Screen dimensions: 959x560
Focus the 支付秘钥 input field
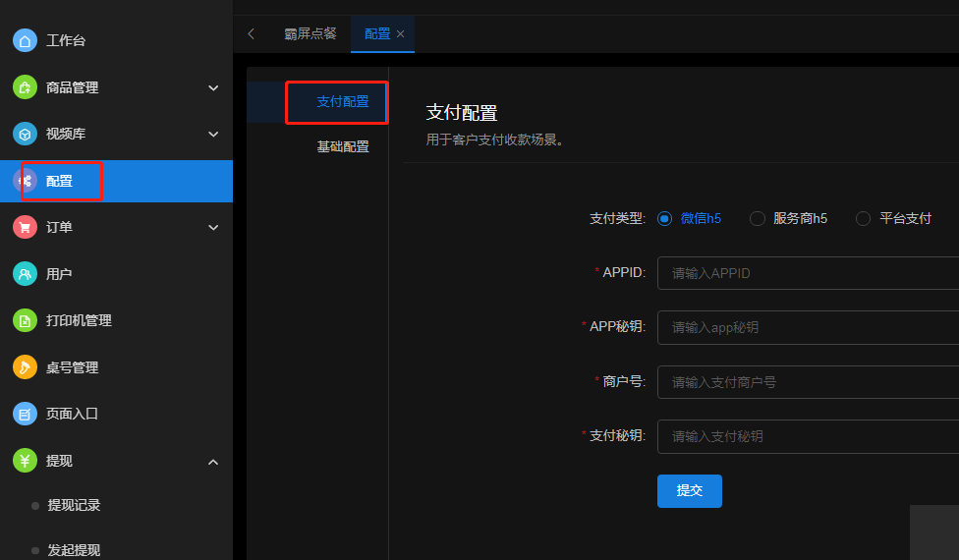tap(808, 436)
